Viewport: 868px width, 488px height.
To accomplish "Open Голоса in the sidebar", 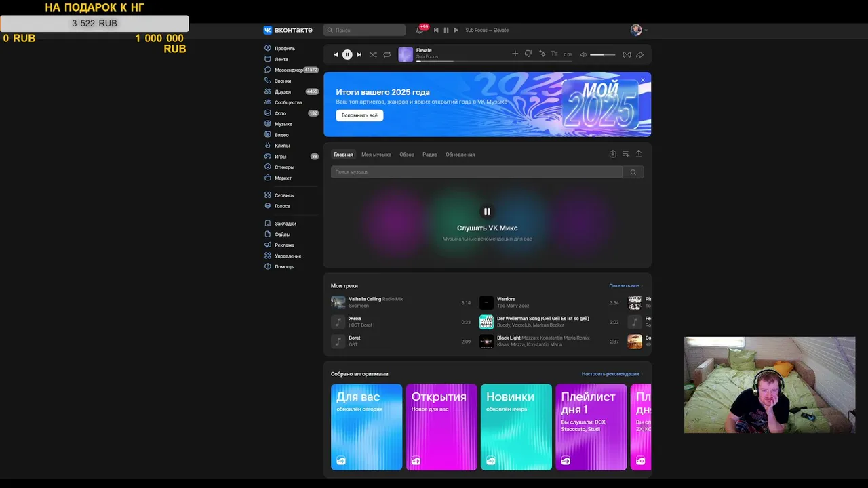I will (291, 206).
